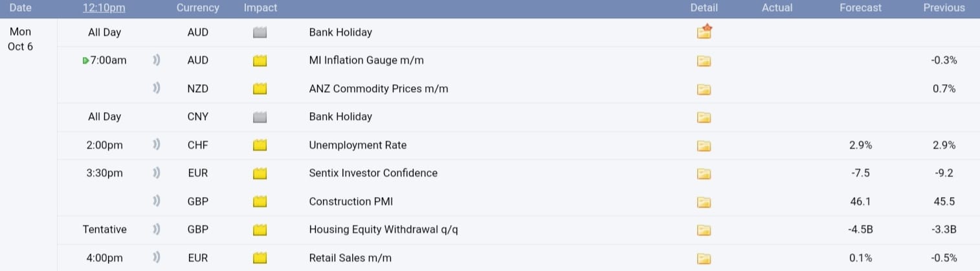Open detail folder for Construction PMI

pyautogui.click(x=704, y=202)
